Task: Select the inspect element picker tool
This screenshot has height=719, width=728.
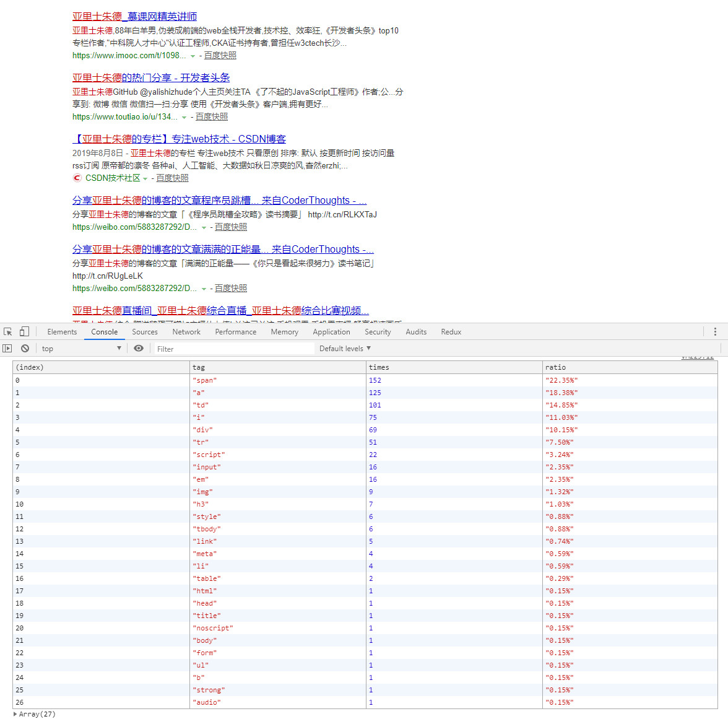Action: [x=8, y=331]
